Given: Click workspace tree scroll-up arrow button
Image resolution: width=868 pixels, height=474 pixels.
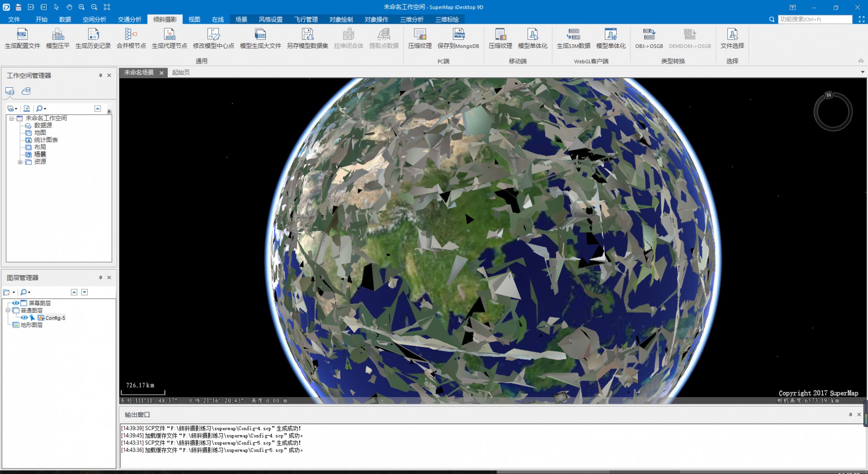Looking at the screenshot, I should click(x=97, y=108).
